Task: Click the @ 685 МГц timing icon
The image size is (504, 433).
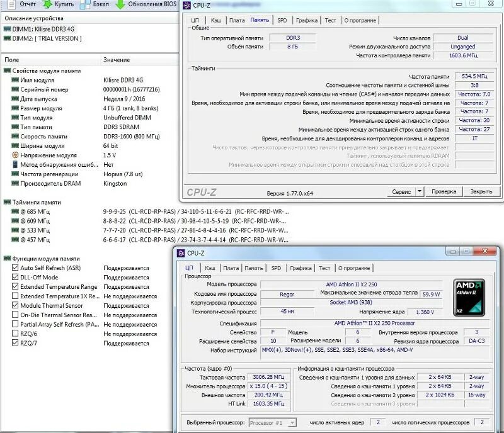Action: point(14,211)
